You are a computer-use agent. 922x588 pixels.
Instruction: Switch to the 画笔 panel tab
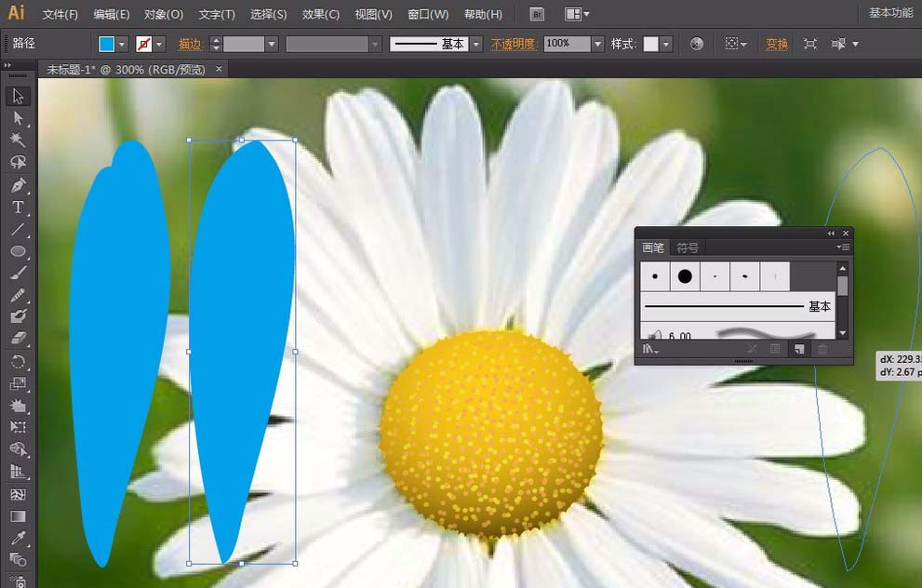coord(653,247)
